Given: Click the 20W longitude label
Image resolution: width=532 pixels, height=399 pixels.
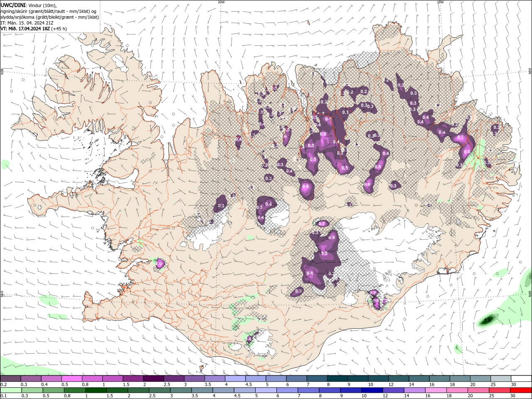Looking at the screenshot, I should coord(221,2).
